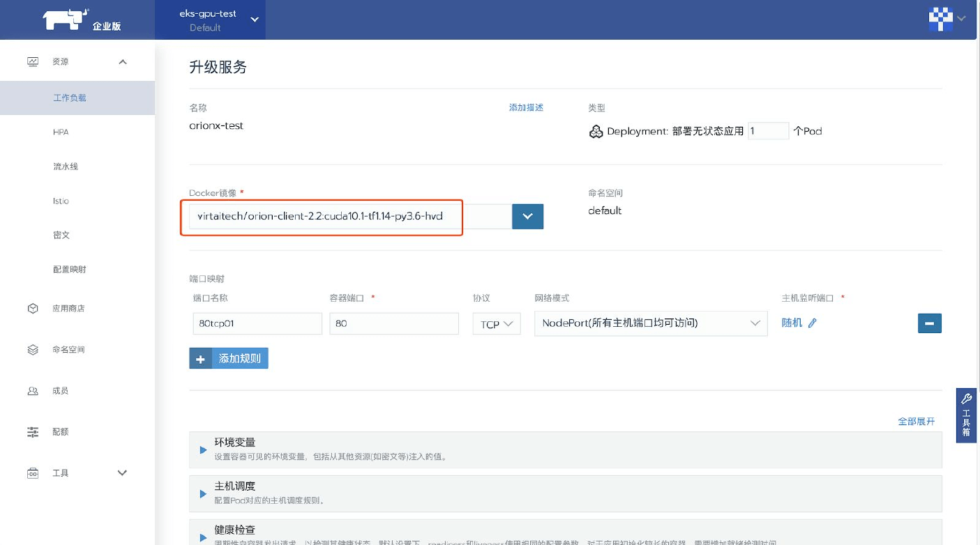Open the 工具箱 side tab

[966, 415]
